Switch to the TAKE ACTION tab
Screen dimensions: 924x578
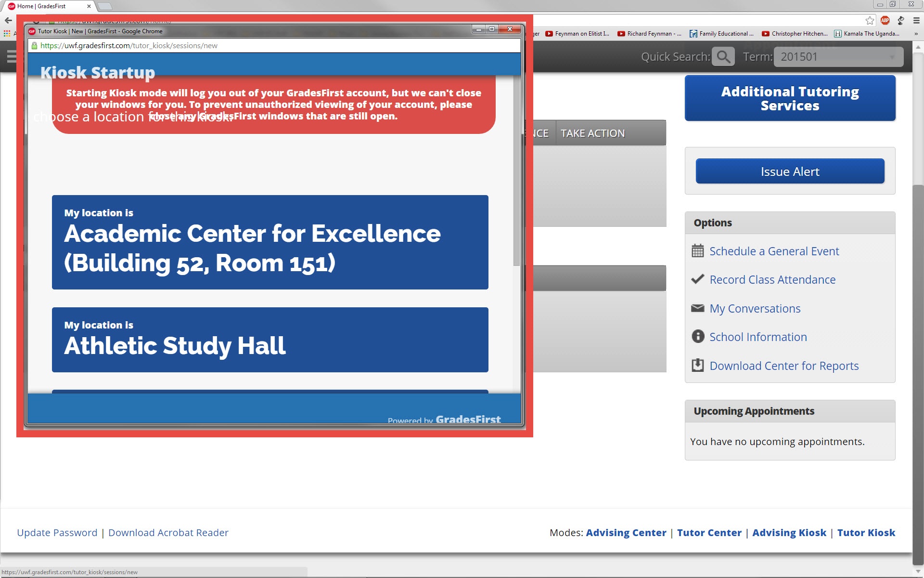(592, 133)
